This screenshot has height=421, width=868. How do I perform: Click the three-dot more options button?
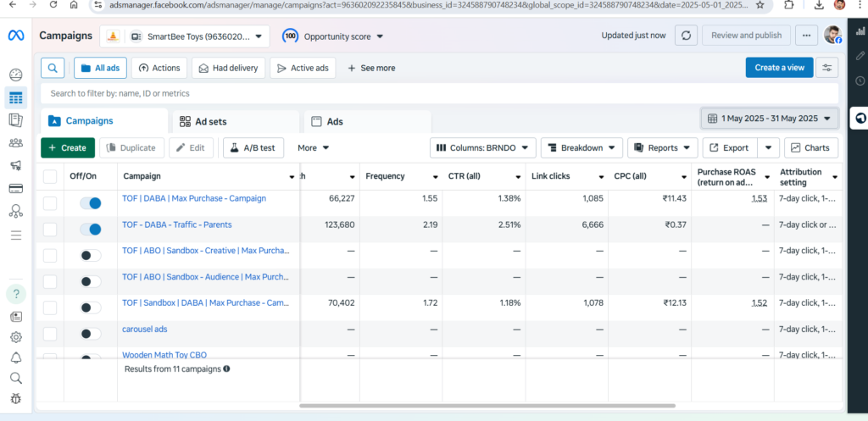[x=808, y=36]
